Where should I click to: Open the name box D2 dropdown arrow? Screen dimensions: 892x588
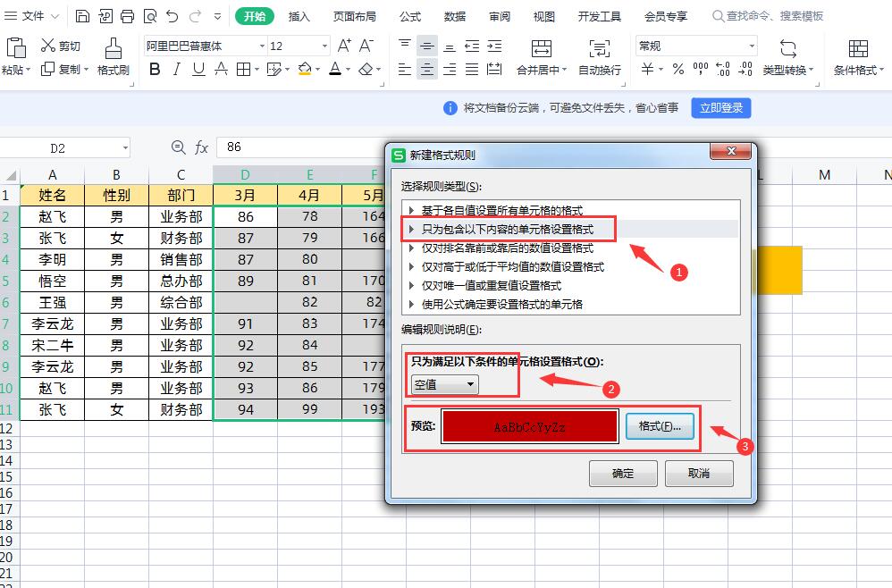(x=125, y=148)
